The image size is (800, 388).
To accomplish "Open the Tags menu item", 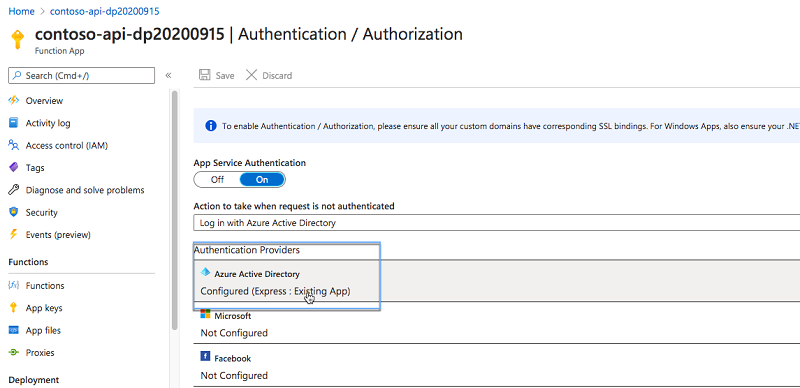I will coord(35,167).
